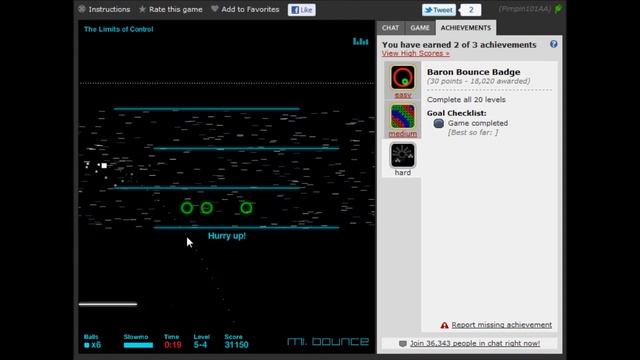Click the heart icon beside Add to Favorites
Screen dimensions: 640x360
(215, 9)
